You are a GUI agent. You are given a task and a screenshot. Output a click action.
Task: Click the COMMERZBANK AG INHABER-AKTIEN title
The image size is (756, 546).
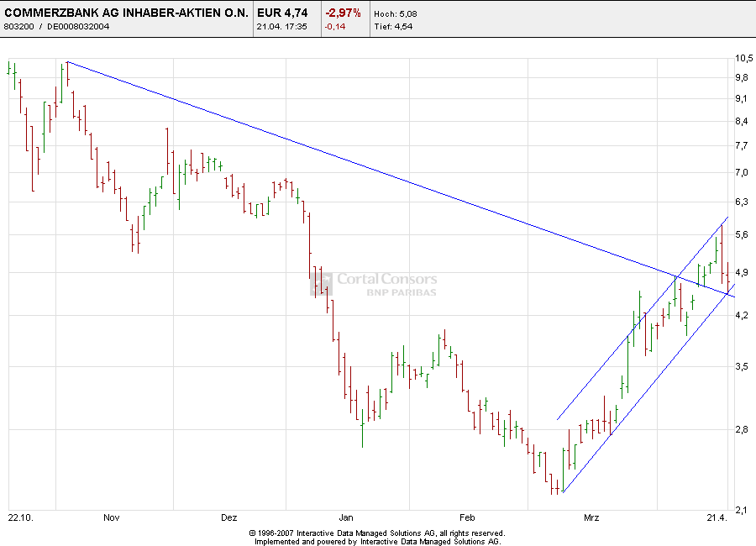(x=126, y=13)
